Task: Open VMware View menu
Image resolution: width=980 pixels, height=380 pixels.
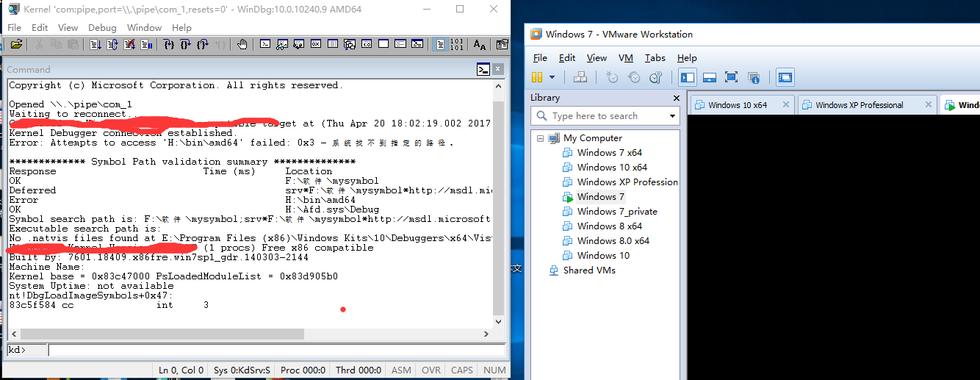Action: point(597,58)
